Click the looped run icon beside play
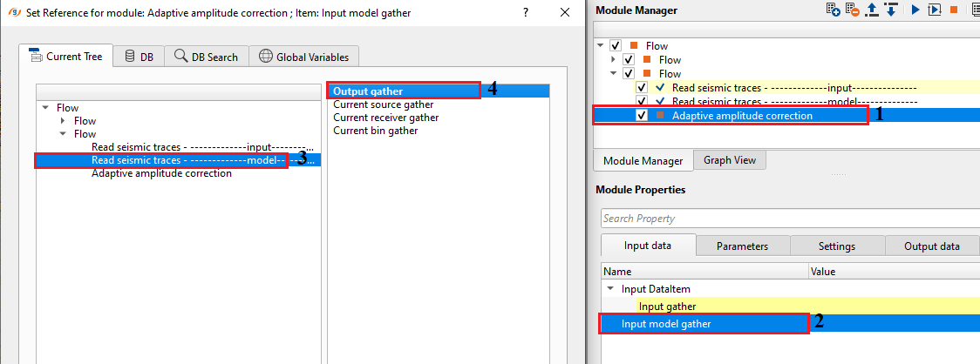Screen dimensions: 980x364 [935, 10]
